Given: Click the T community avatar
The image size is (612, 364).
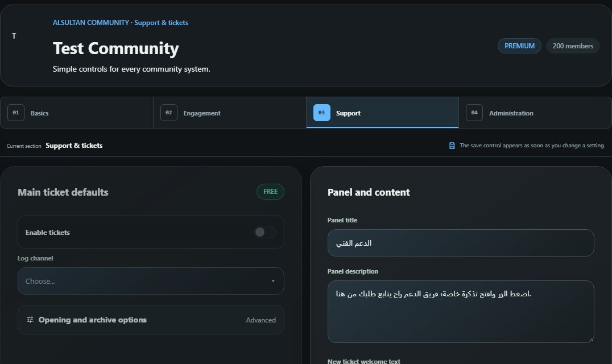Looking at the screenshot, I should point(14,36).
